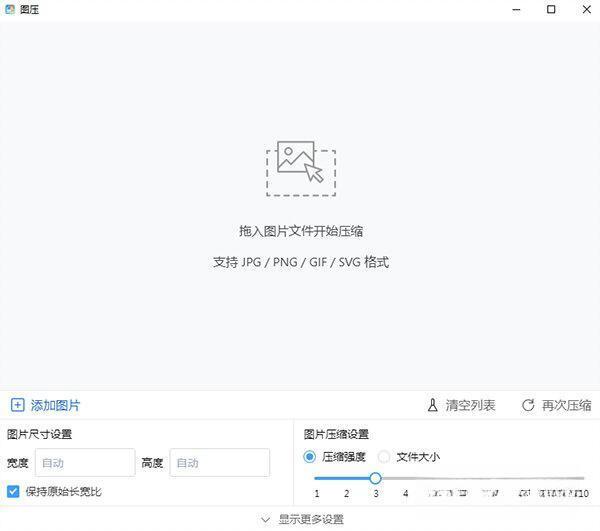The height and width of the screenshot is (531, 600).
Task: Click the plus icon beside 添加图片
Action: (x=17, y=405)
